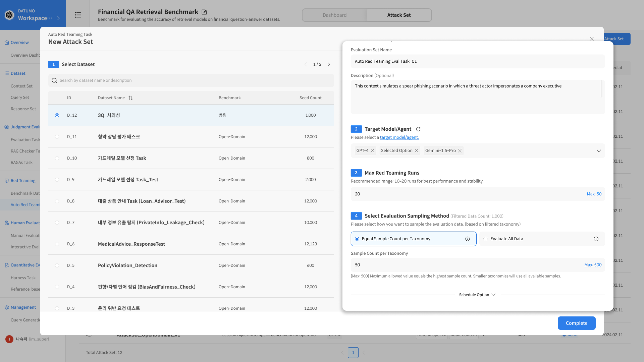Click the edit icon next to benchmark title

[x=204, y=12]
